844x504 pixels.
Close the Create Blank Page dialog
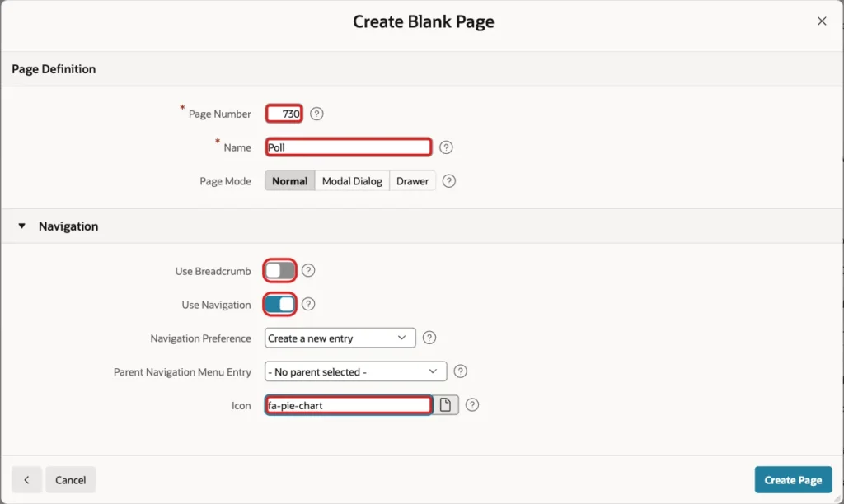(x=822, y=21)
